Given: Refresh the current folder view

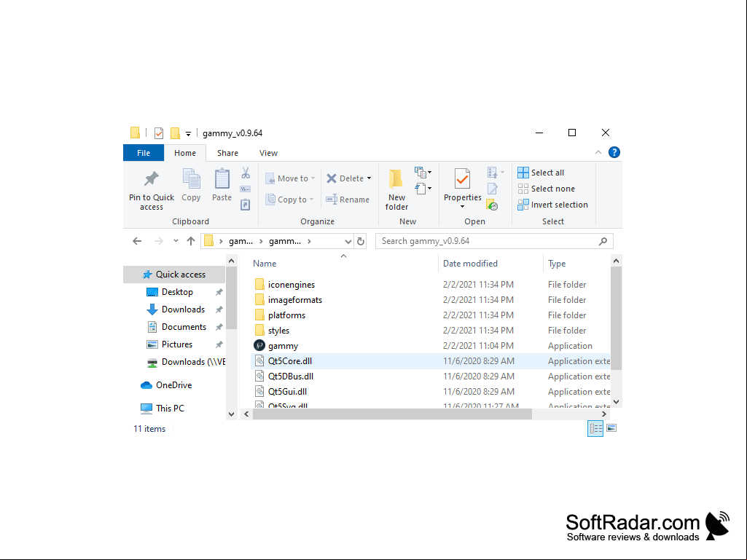Looking at the screenshot, I should (361, 241).
